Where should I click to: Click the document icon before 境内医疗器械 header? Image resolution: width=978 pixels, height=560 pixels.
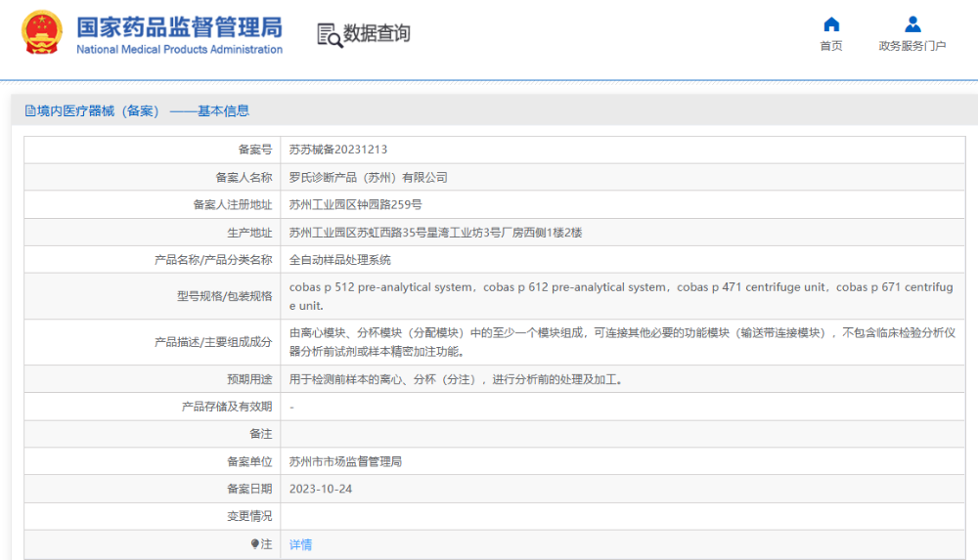(30, 111)
